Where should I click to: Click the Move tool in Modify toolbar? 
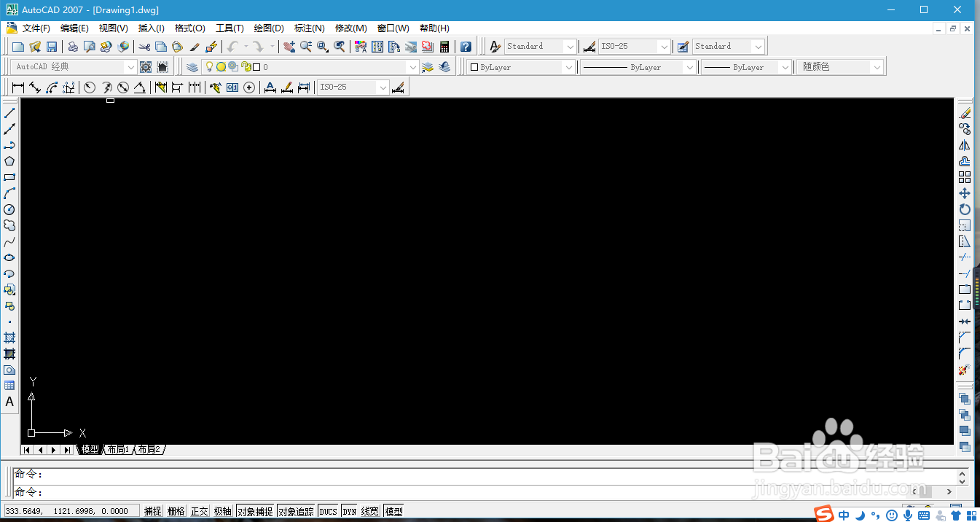click(965, 193)
